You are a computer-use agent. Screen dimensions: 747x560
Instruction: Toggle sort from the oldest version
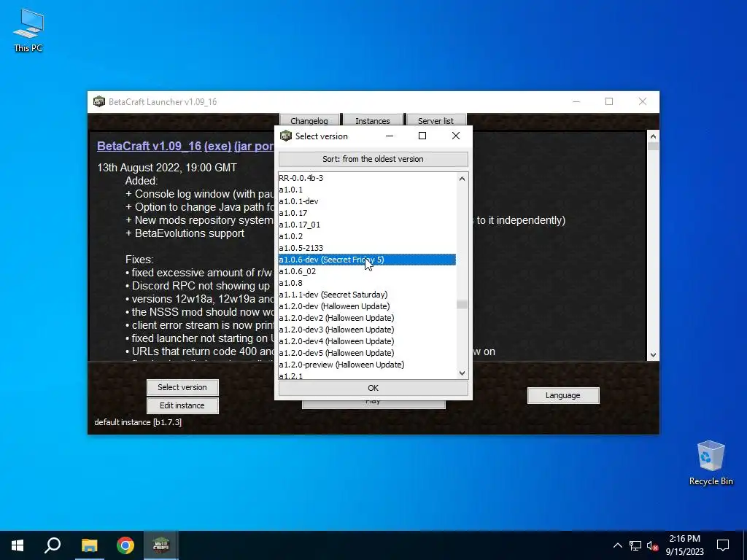(373, 159)
